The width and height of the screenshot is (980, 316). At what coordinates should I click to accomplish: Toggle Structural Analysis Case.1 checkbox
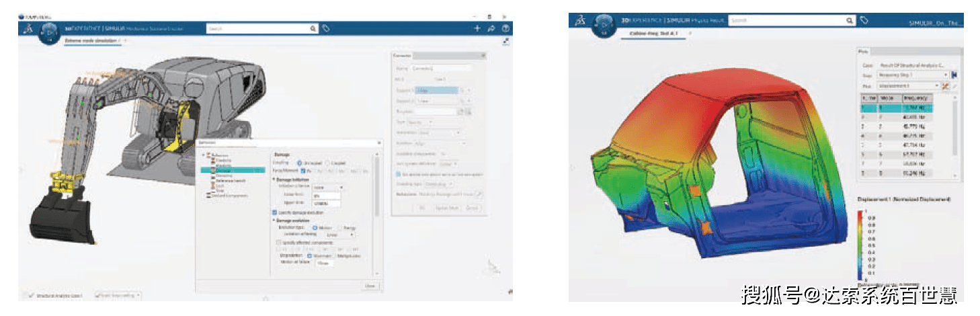pos(32,295)
